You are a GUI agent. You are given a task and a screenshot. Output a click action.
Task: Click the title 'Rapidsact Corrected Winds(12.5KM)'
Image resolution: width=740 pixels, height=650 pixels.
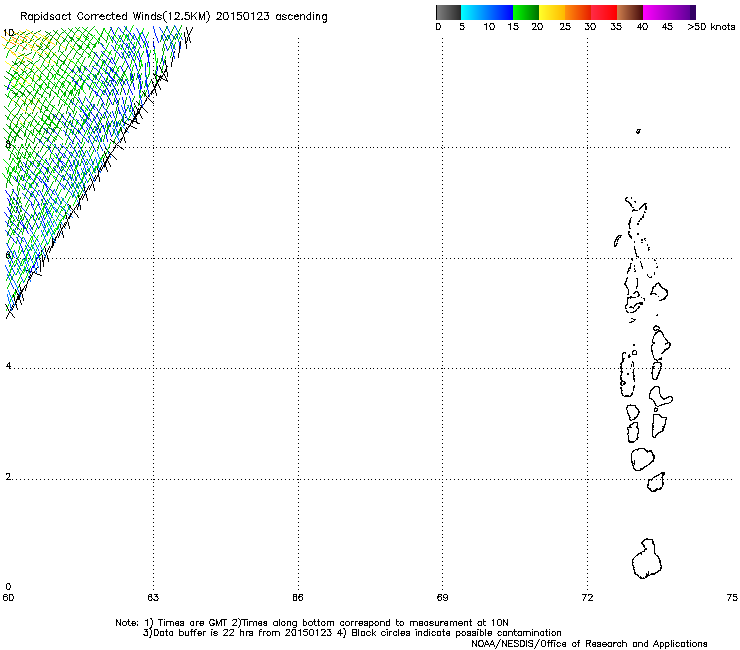point(115,17)
